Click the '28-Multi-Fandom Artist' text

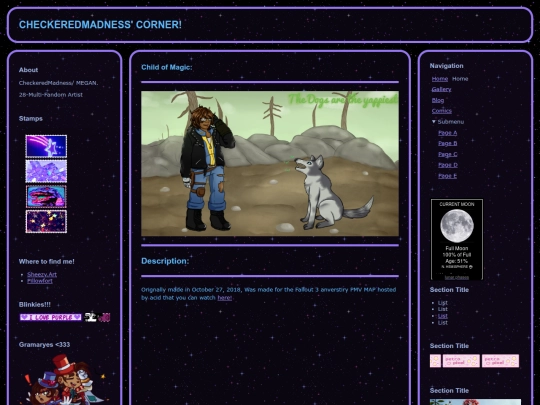pos(51,95)
